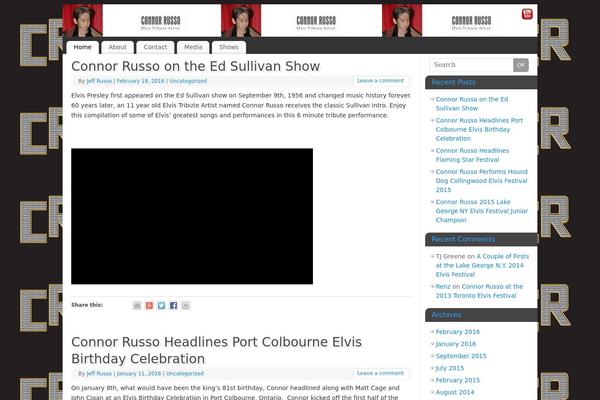Image resolution: width=600 pixels, height=400 pixels.
Task: Open recent post Hound Dog Collingwood Elvis Festival
Action: pos(481,181)
